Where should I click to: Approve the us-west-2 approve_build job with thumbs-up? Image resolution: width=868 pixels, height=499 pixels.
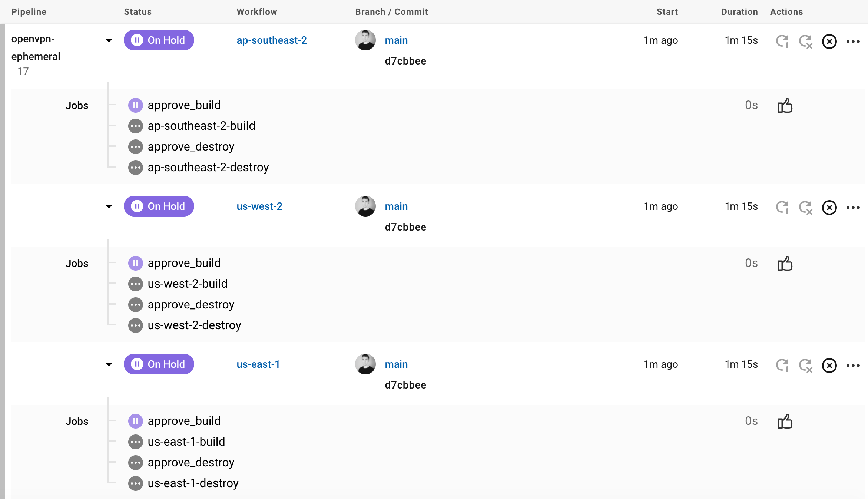tap(785, 264)
